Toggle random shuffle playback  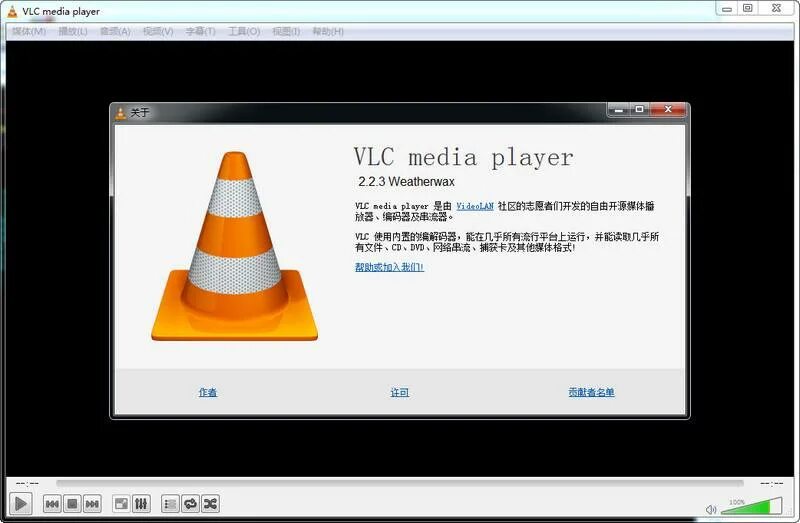[x=210, y=504]
